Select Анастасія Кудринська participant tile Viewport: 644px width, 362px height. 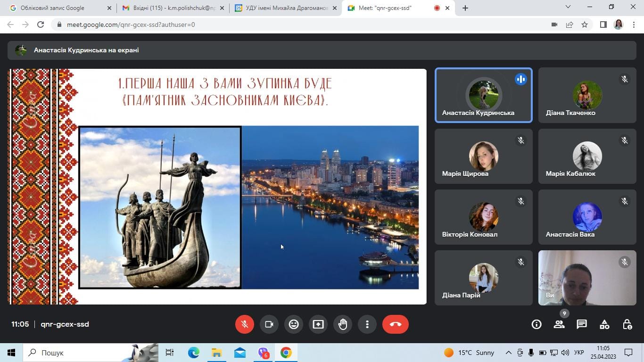(x=483, y=95)
